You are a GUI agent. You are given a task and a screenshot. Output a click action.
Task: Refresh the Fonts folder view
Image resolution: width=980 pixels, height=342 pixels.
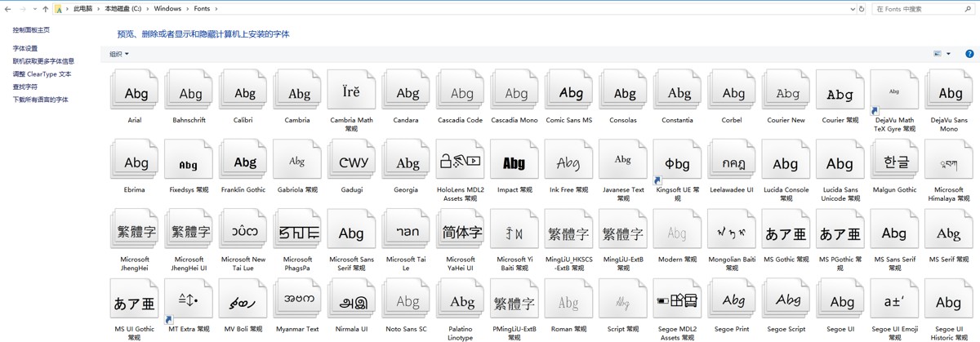coord(862,9)
